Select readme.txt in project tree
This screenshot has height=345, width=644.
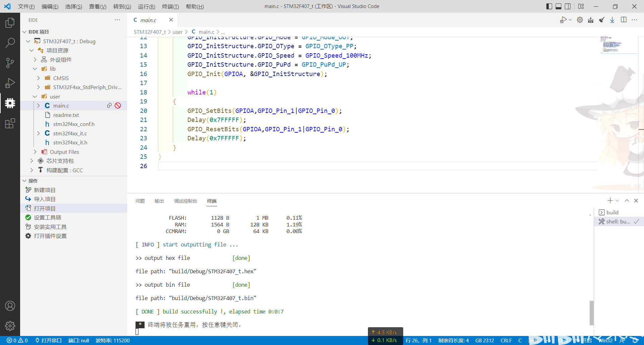73,115
